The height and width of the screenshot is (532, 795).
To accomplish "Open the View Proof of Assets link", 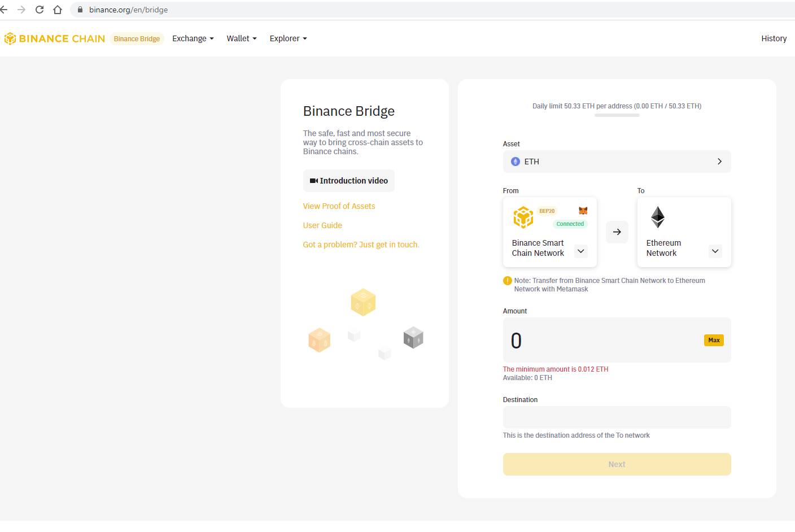I will point(339,206).
